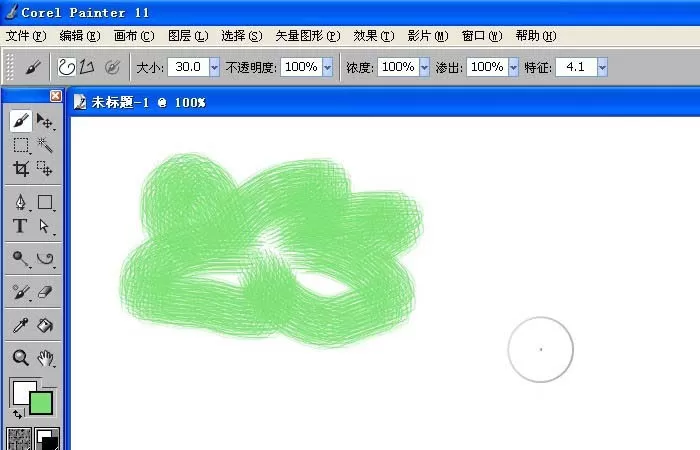Select the Brush tool in toolbox
Screen dimensions: 700x450
[x=21, y=121]
